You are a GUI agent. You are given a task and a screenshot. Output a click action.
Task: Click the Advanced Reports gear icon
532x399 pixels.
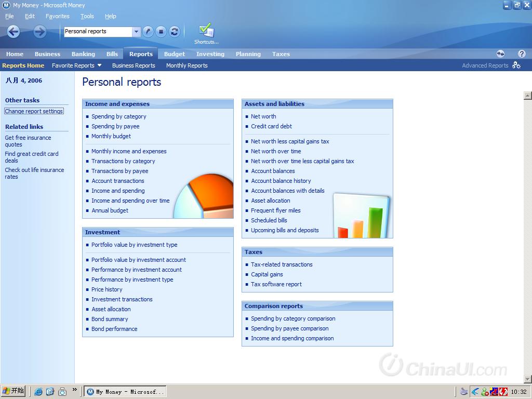[516, 65]
